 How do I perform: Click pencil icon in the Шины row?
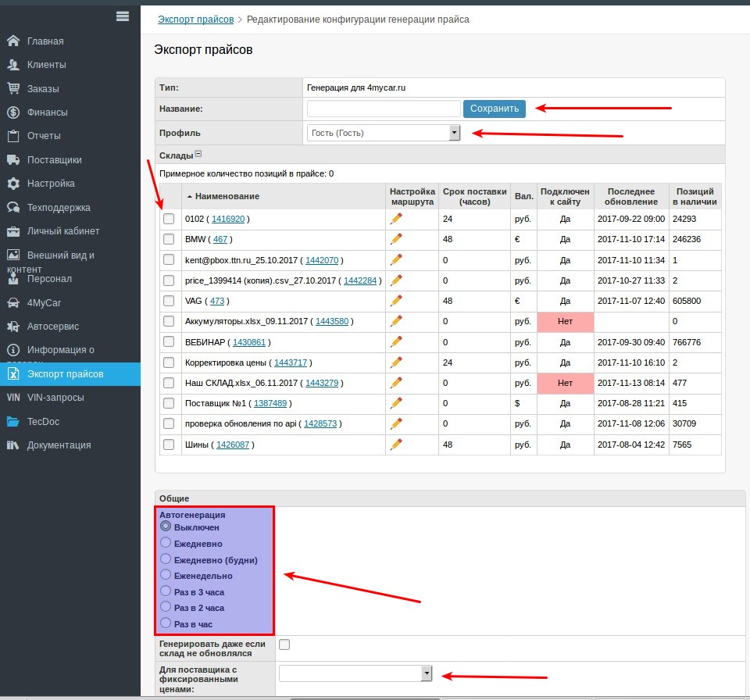(396, 445)
